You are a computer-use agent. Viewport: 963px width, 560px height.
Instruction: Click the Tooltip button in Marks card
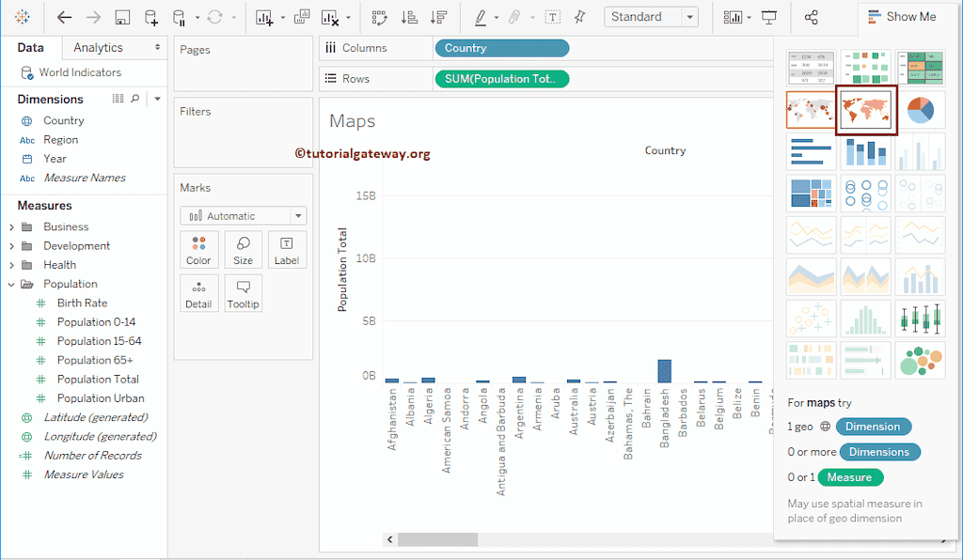coord(243,293)
